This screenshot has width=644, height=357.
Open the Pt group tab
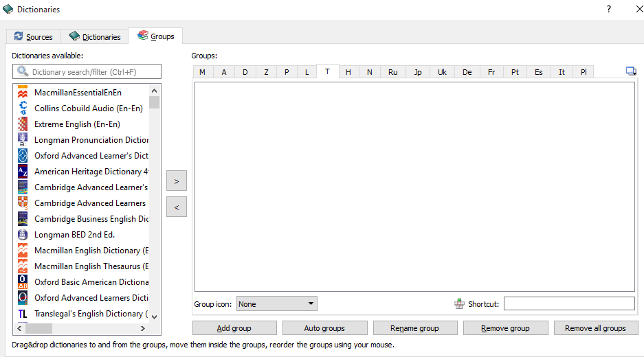point(515,72)
